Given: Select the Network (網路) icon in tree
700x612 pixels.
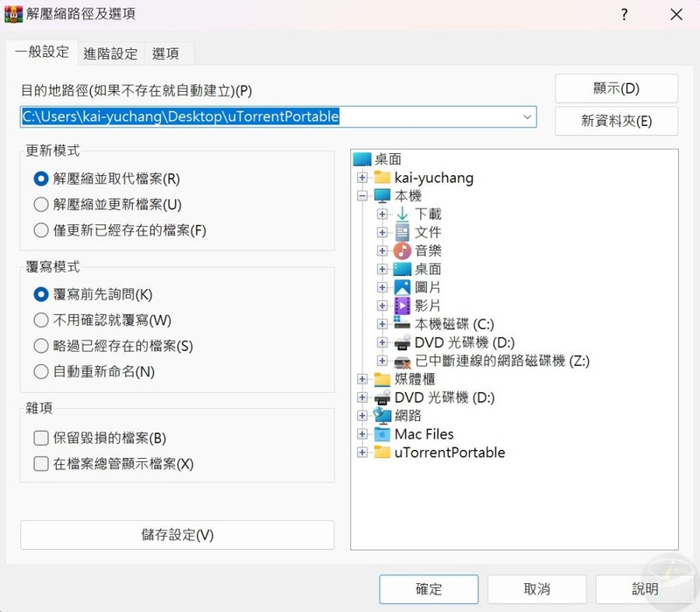Looking at the screenshot, I should point(382,416).
